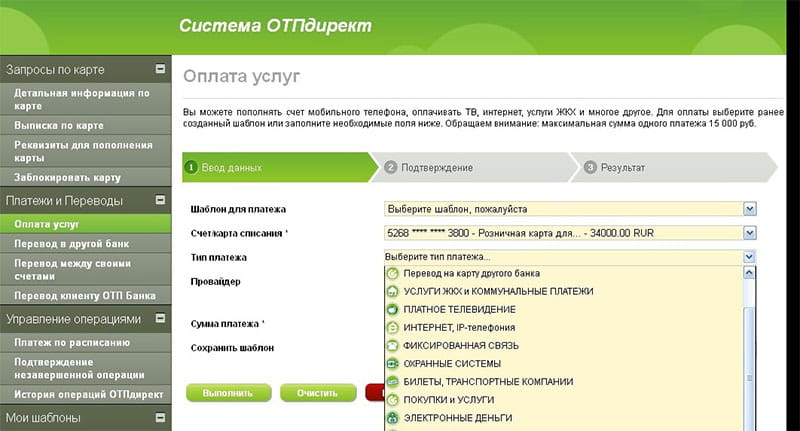Open Детальная информация по карте
The width and height of the screenshot is (800, 431).
pos(86,99)
